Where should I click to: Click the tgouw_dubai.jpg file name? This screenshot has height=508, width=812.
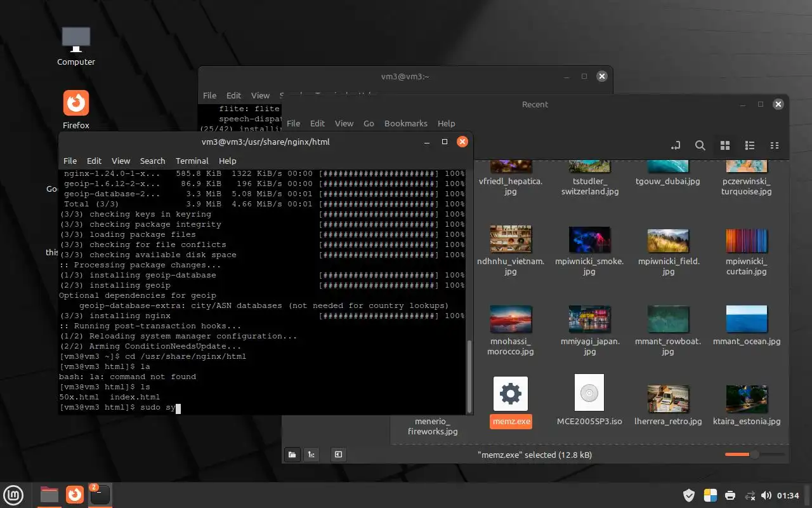(668, 181)
